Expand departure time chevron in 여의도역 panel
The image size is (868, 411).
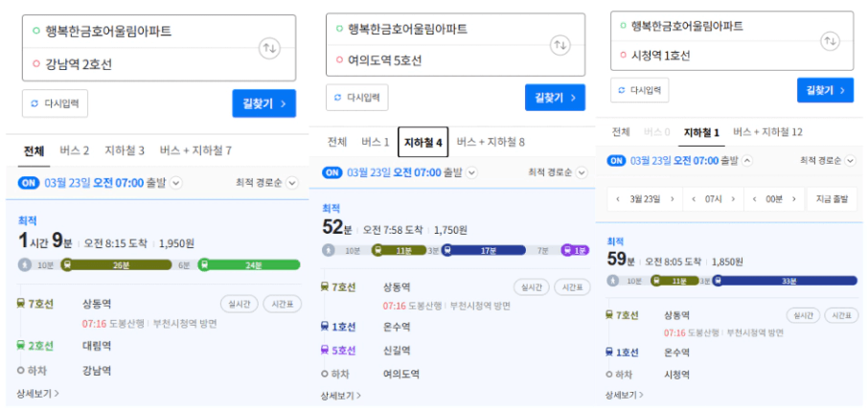click(x=471, y=172)
